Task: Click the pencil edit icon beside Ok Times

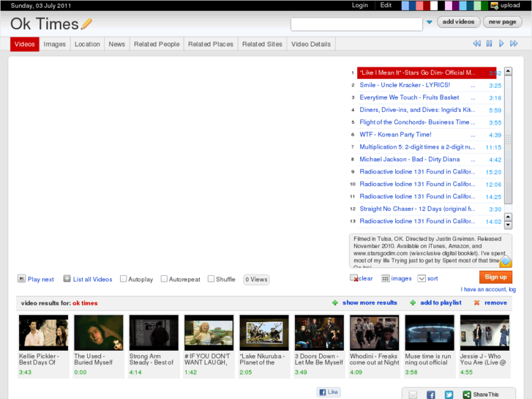Action: coord(86,23)
